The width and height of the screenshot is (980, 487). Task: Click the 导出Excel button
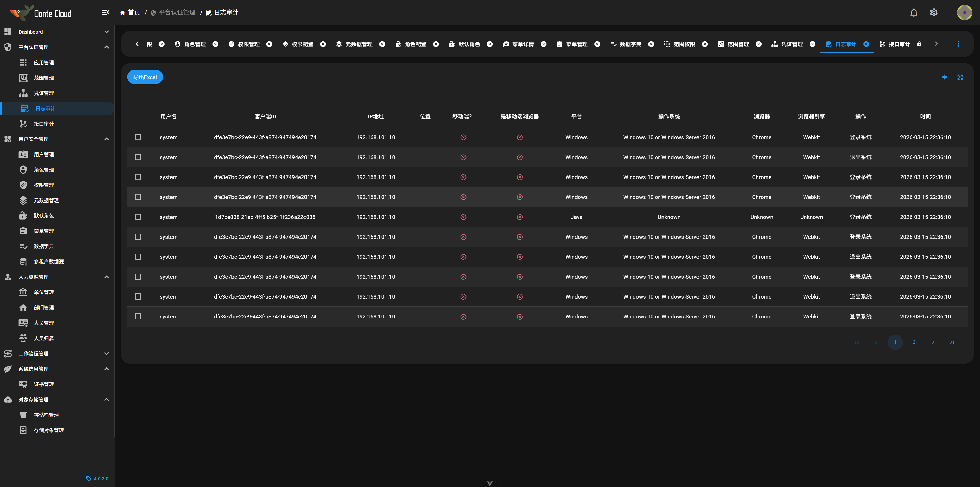pos(144,77)
